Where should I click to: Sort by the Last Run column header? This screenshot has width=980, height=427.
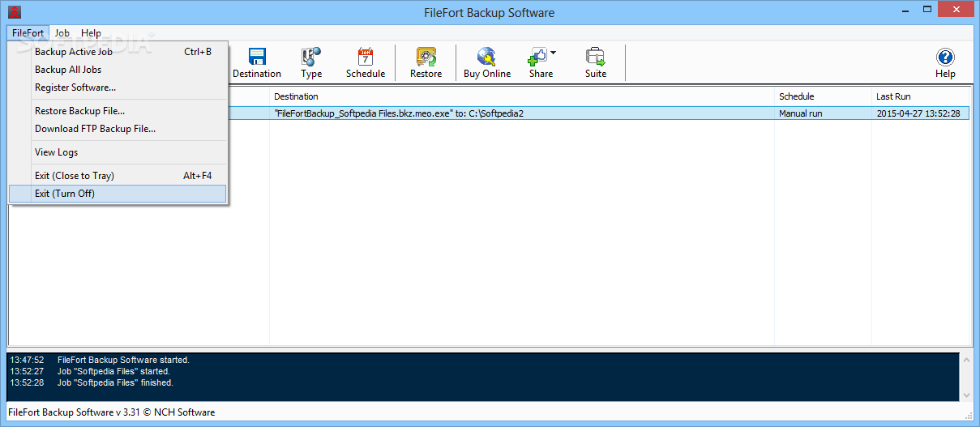(922, 96)
